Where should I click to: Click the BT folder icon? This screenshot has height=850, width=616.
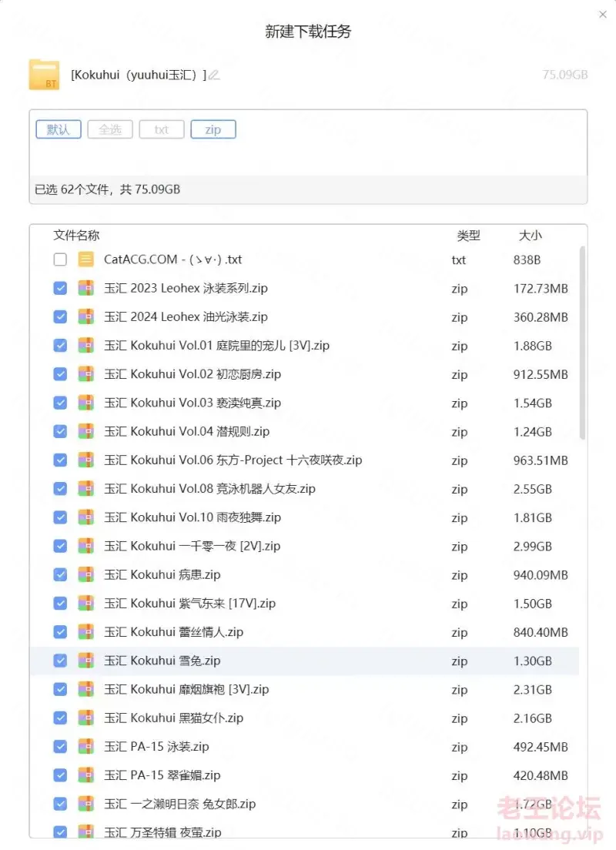coord(44,75)
